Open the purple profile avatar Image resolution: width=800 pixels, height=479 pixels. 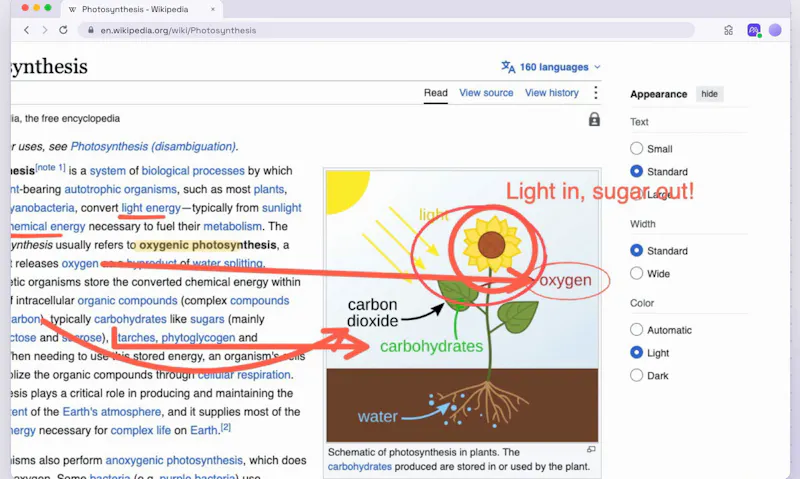[x=775, y=30]
